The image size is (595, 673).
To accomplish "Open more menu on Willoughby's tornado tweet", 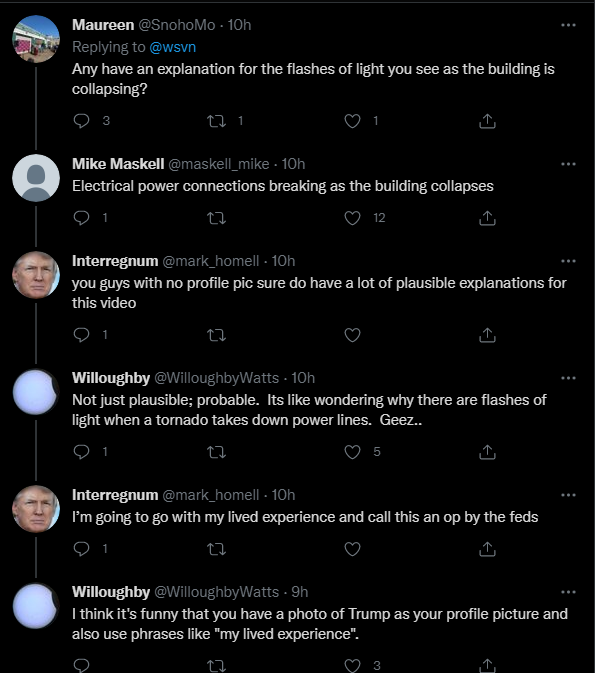I will [568, 378].
